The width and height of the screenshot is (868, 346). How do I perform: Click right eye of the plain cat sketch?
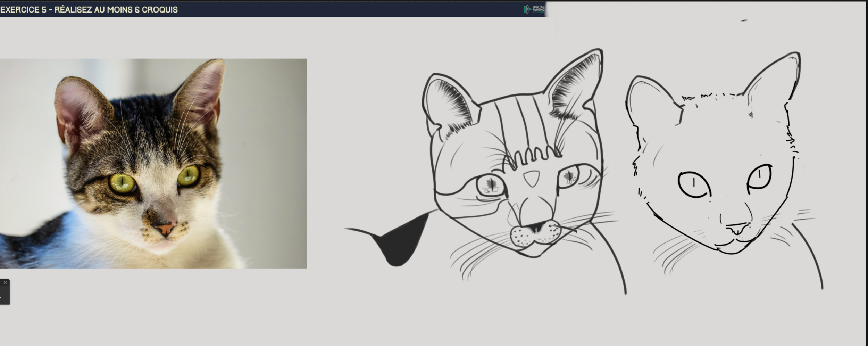coord(760,177)
